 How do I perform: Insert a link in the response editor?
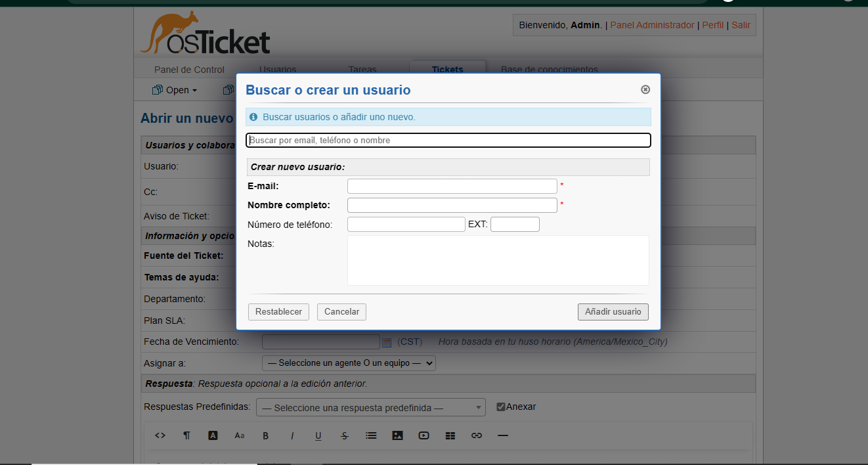click(x=477, y=435)
